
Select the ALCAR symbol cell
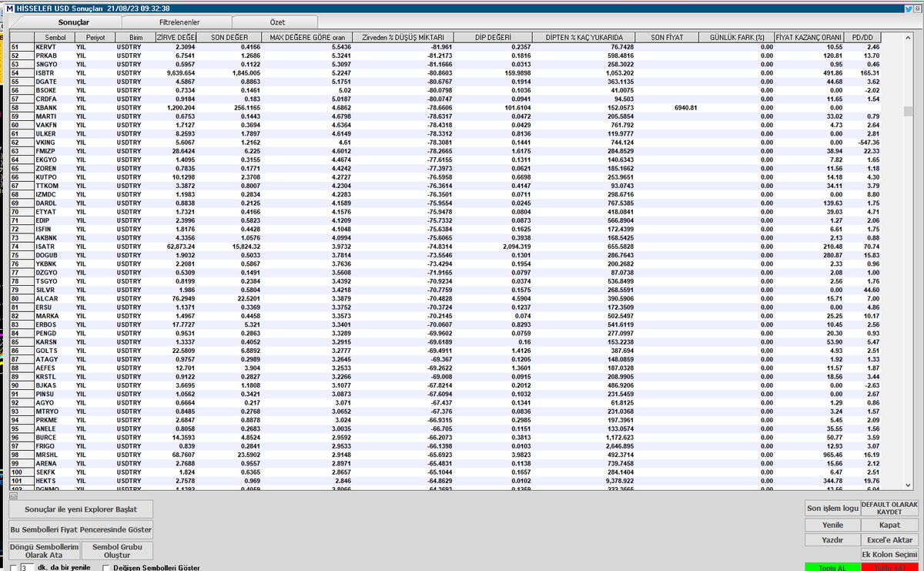(55, 298)
